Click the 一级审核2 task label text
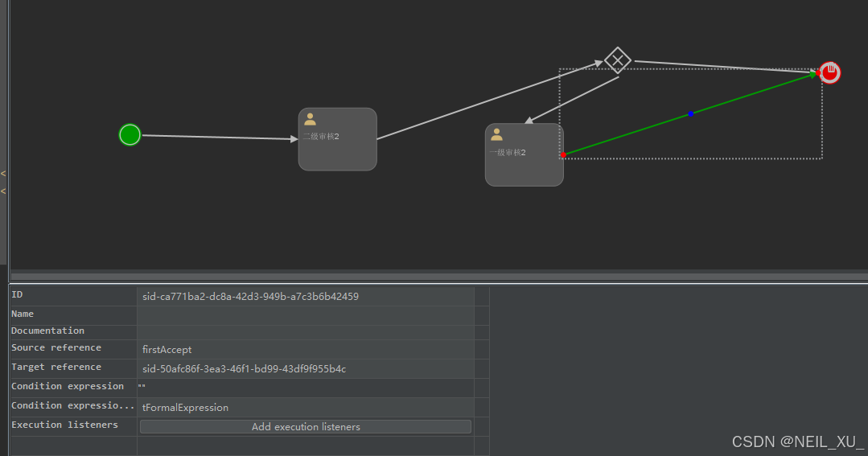Screen dimensions: 868x456 (508, 152)
